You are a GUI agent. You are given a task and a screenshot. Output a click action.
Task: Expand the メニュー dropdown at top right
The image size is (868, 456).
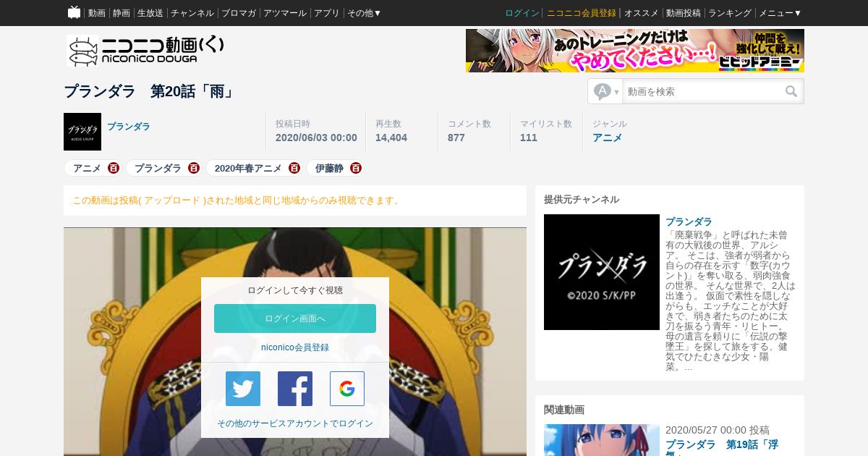(x=780, y=13)
